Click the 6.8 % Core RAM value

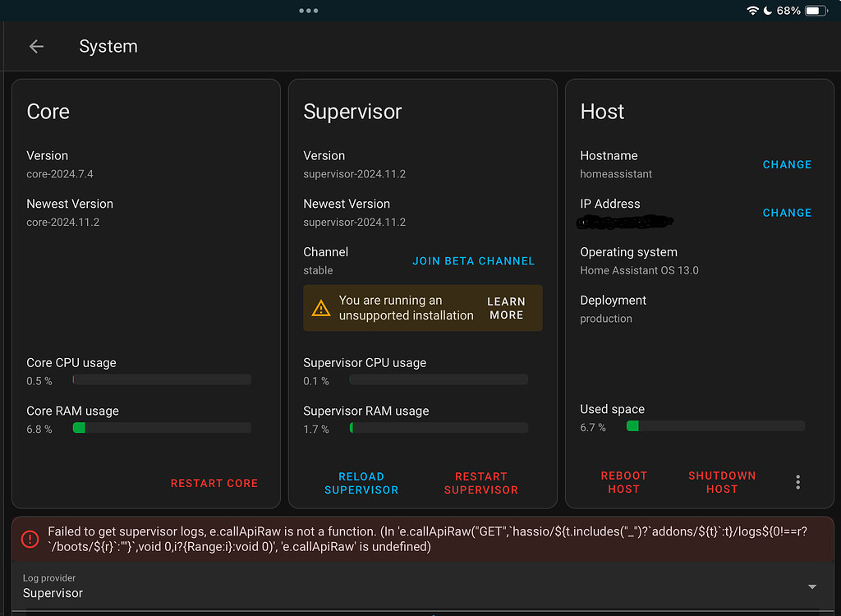pos(39,430)
